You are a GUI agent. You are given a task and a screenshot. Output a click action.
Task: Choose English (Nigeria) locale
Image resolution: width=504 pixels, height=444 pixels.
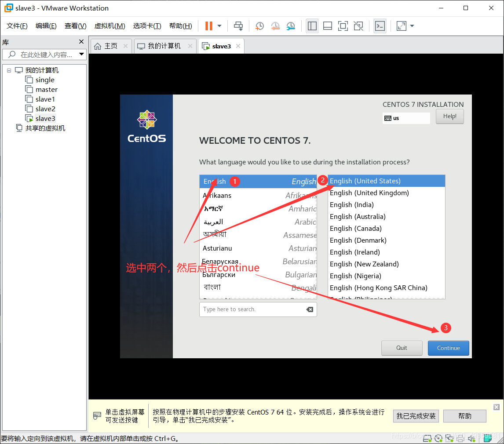387,276
